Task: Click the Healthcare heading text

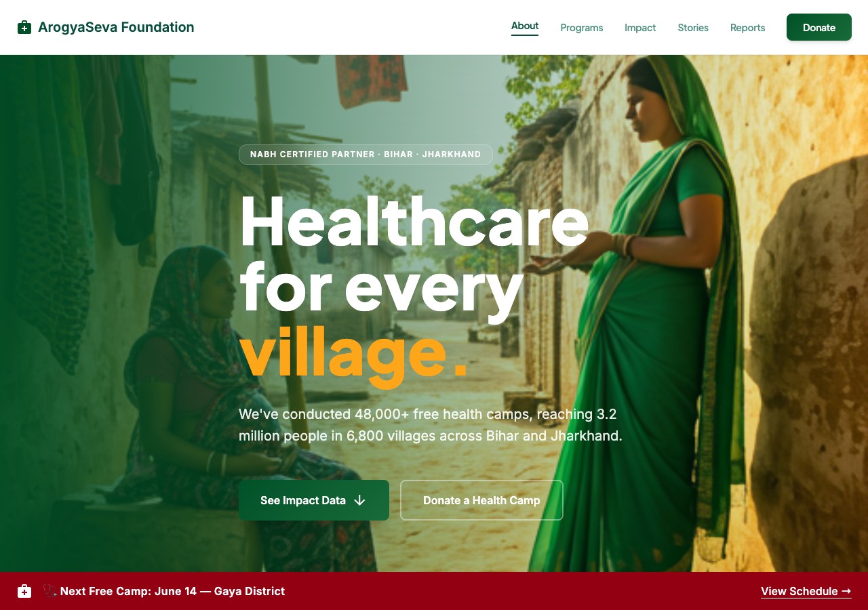Action: (x=414, y=222)
